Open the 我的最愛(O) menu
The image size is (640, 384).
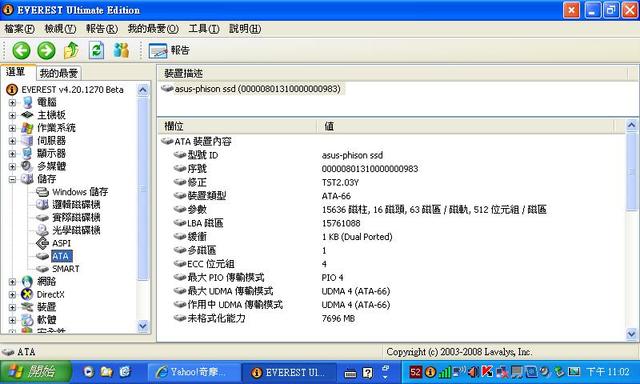point(153,29)
